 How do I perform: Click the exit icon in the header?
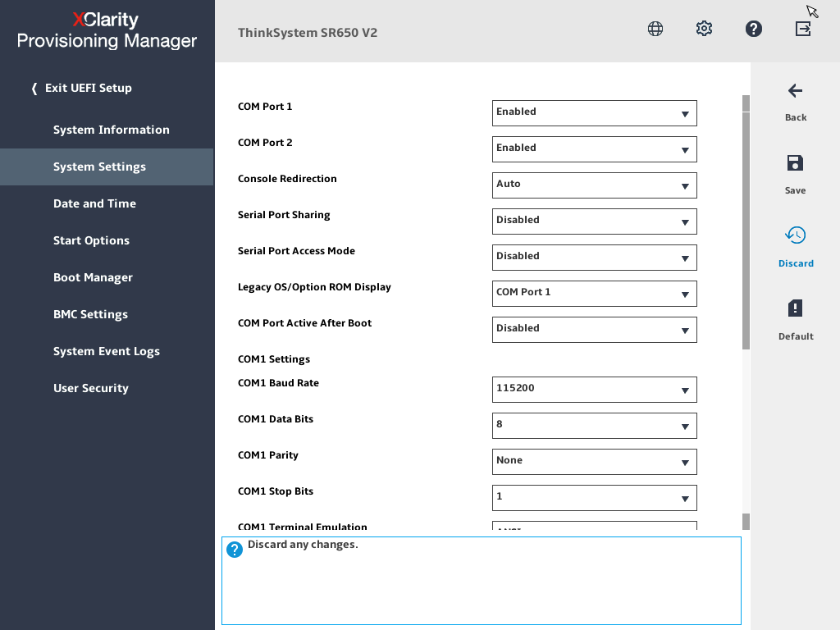[803, 29]
